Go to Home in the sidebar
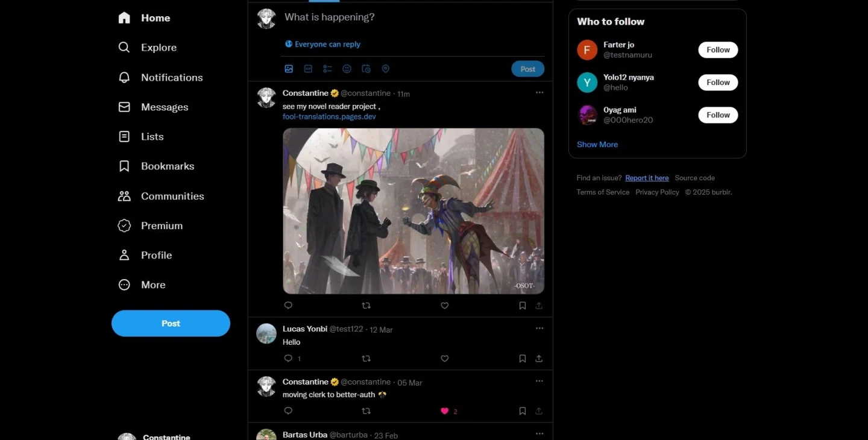This screenshot has width=868, height=440. [145, 18]
